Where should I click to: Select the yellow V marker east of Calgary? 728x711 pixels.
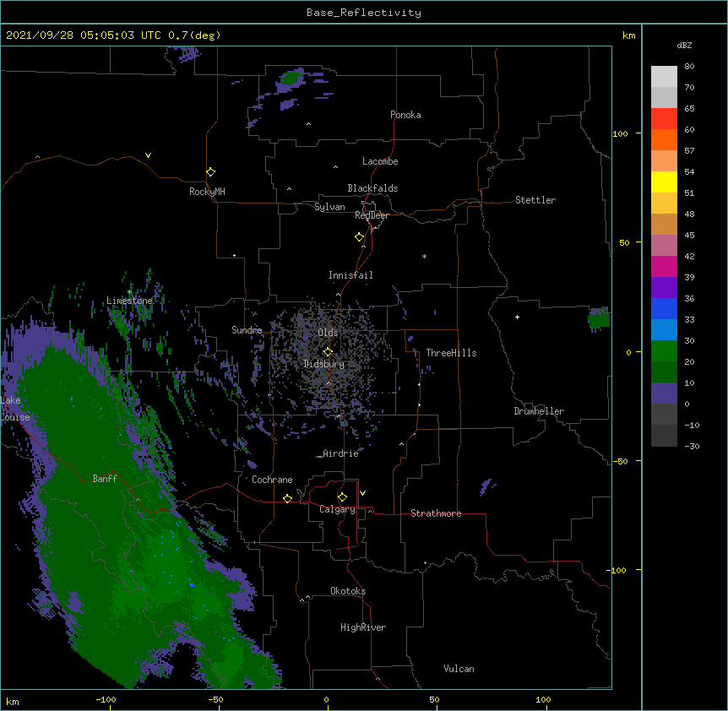[362, 493]
